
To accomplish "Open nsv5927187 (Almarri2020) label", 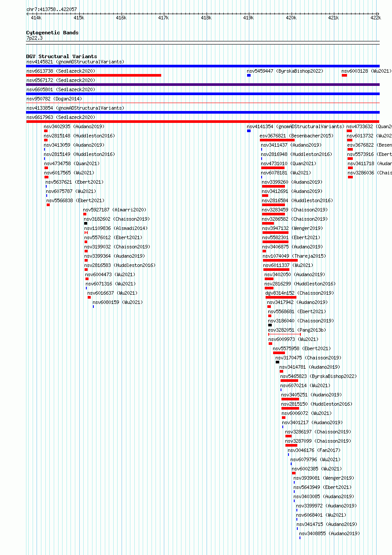I will (x=115, y=210).
